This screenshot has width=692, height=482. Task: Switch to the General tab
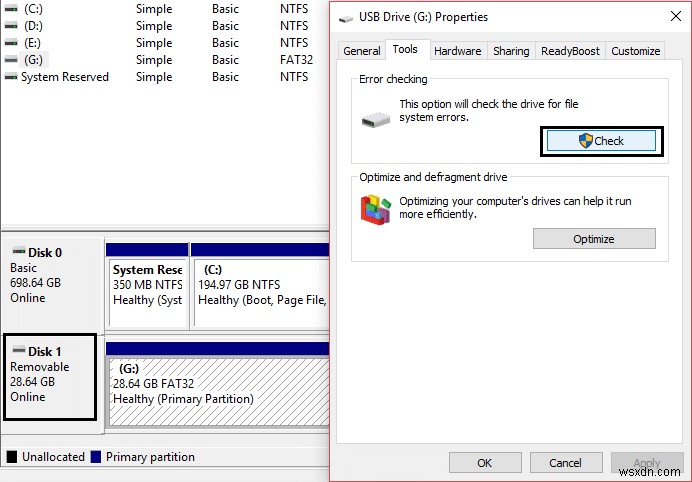tap(362, 51)
